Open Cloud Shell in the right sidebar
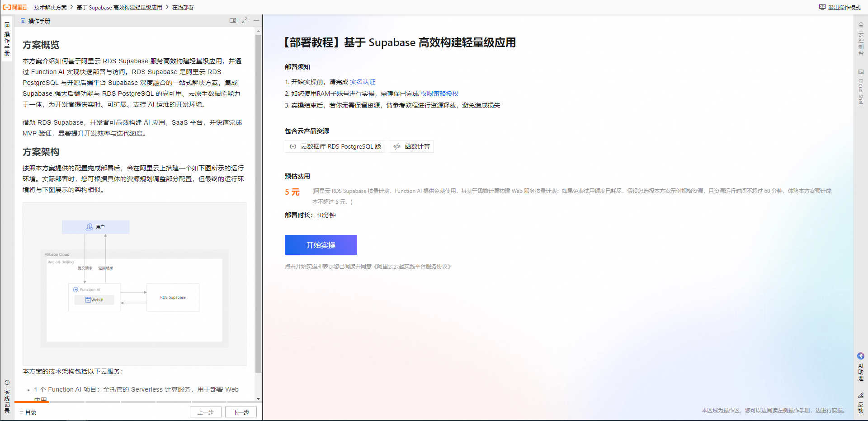The height and width of the screenshot is (421, 868). pos(861,88)
